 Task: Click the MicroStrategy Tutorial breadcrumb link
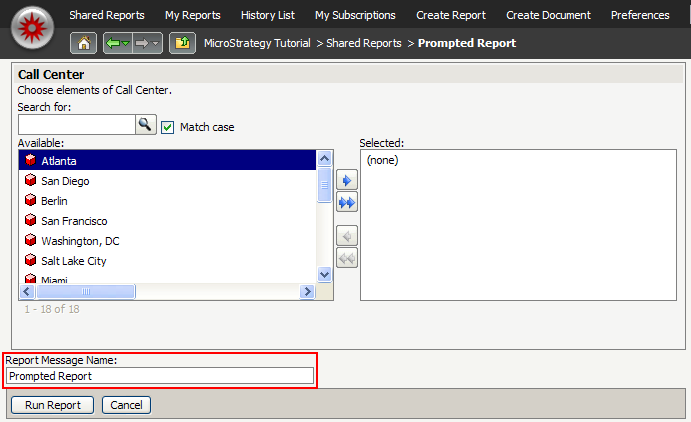click(257, 43)
